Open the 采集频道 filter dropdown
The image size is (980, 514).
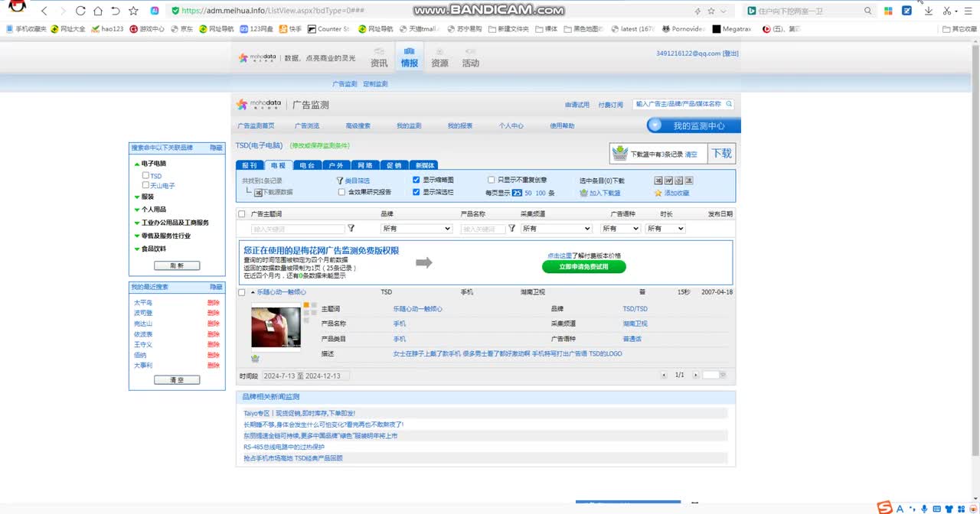click(x=557, y=228)
